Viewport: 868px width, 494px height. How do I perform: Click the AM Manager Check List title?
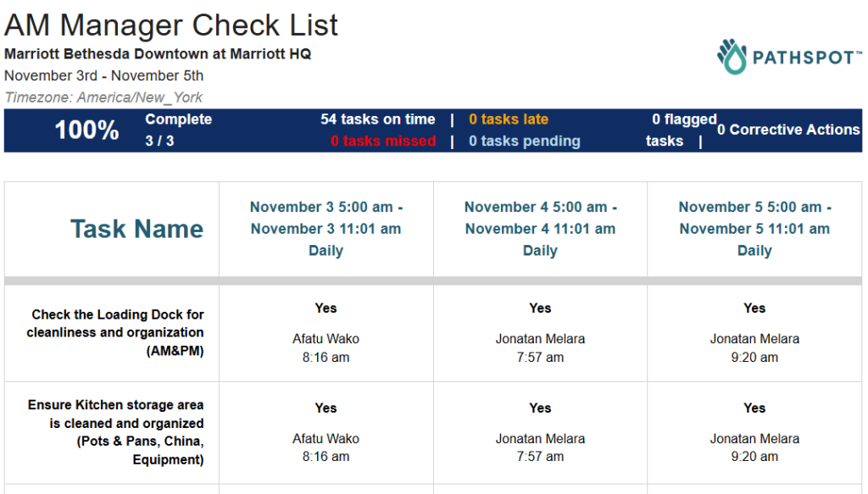[171, 25]
